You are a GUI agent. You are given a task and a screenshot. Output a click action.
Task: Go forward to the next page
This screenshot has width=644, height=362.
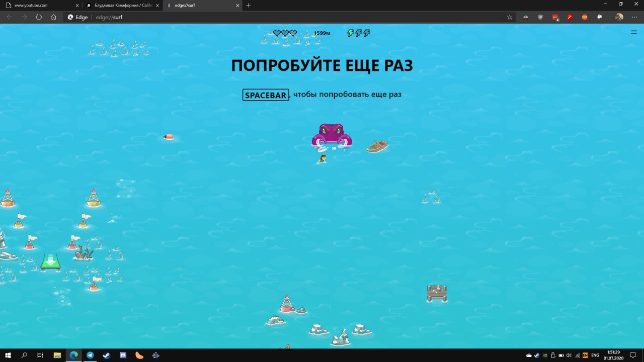[24, 17]
